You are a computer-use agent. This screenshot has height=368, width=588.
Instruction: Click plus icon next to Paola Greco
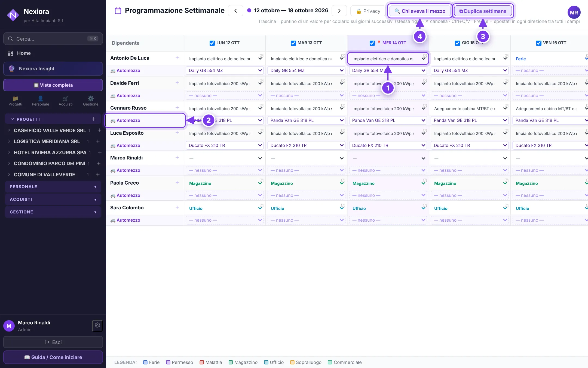[177, 183]
